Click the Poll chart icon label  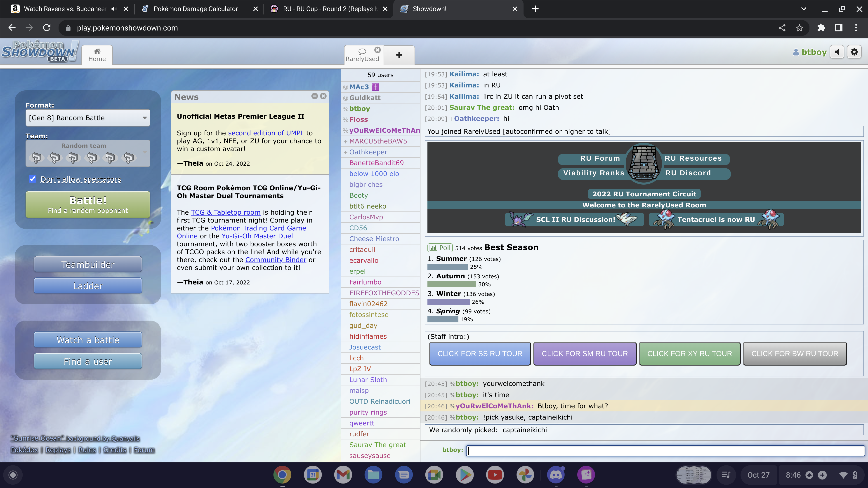[x=440, y=248]
